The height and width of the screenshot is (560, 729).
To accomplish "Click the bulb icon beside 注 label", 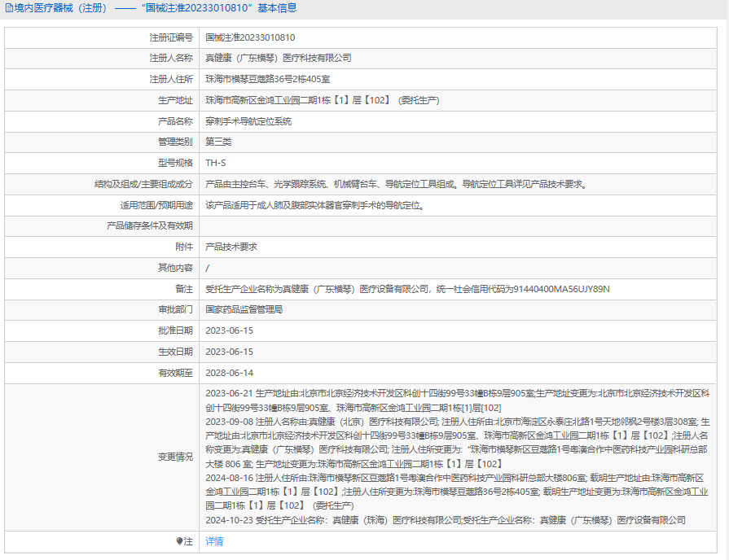I will point(179,541).
